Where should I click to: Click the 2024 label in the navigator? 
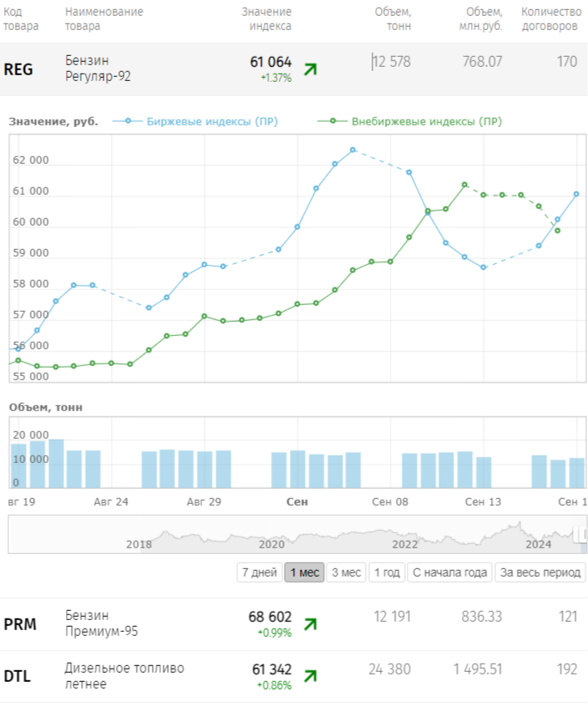539,544
